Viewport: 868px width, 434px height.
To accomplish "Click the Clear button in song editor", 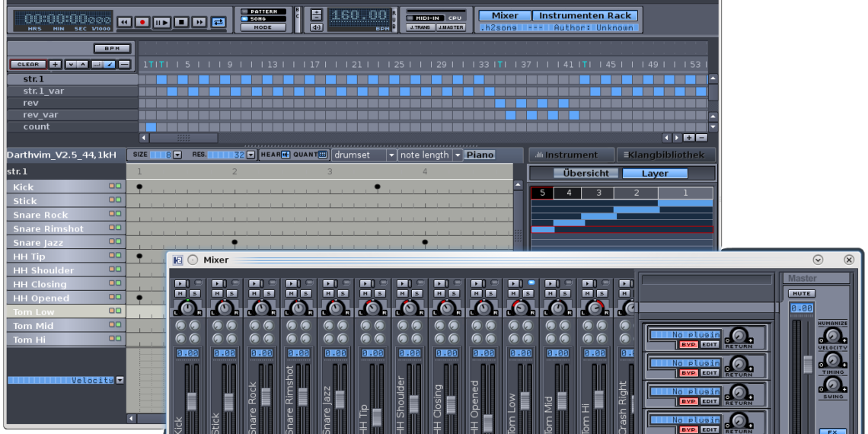I will 27,65.
